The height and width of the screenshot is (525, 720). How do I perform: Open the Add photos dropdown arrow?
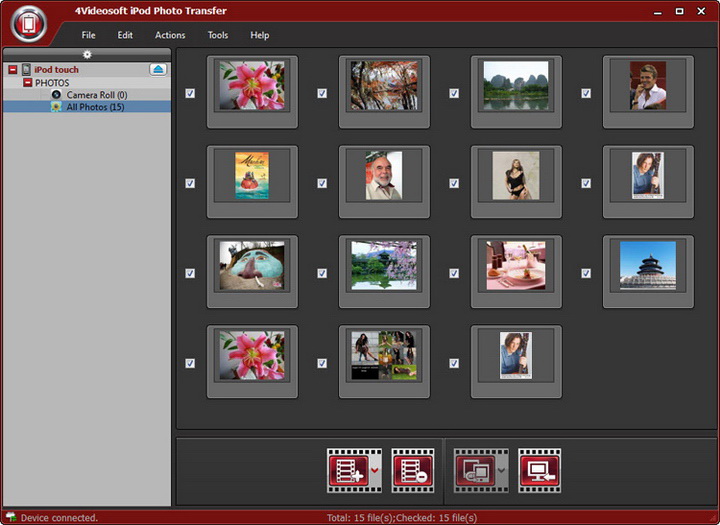click(376, 470)
